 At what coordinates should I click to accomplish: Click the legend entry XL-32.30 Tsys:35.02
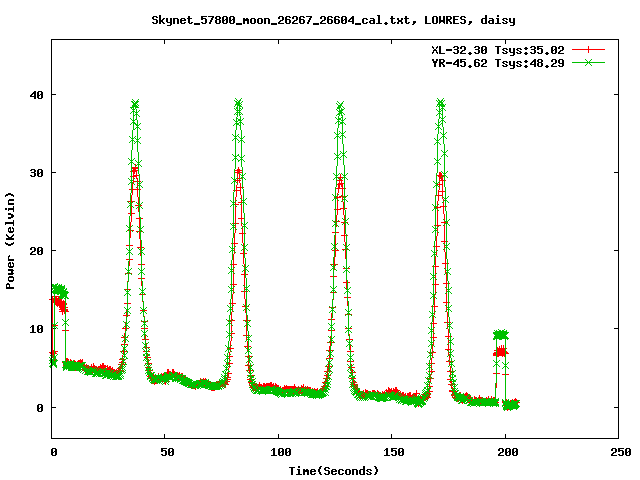pos(498,50)
